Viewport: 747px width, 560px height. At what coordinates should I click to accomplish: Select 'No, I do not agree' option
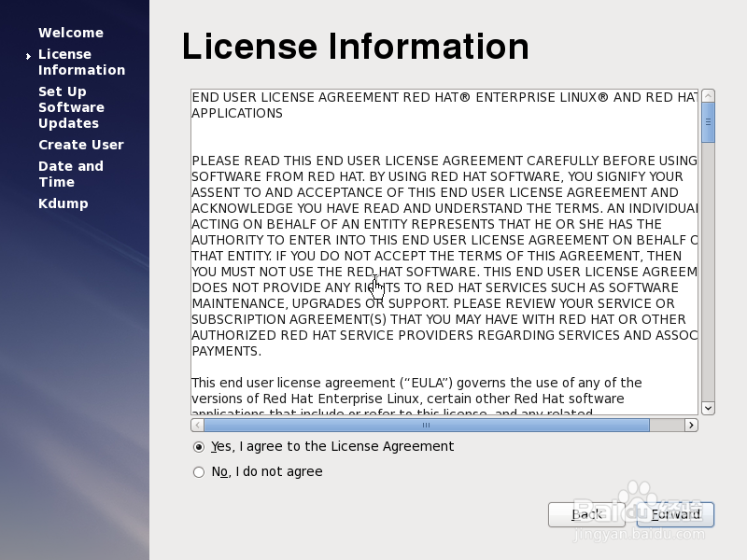tap(258, 471)
